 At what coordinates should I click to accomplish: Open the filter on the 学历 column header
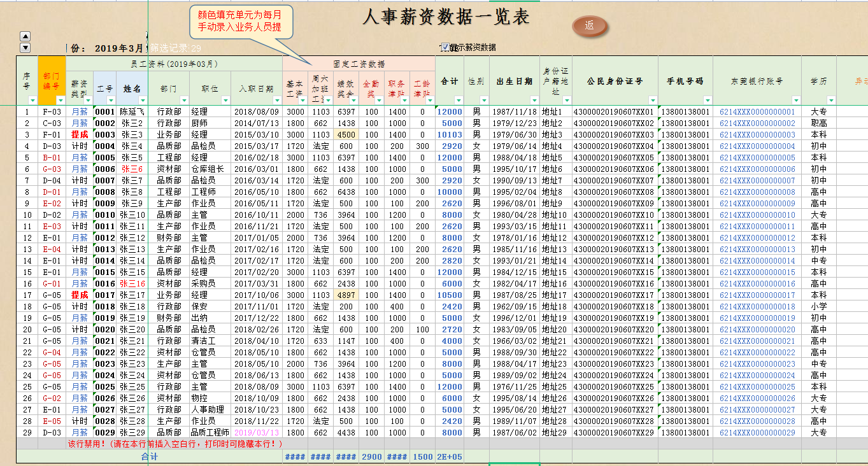[830, 100]
